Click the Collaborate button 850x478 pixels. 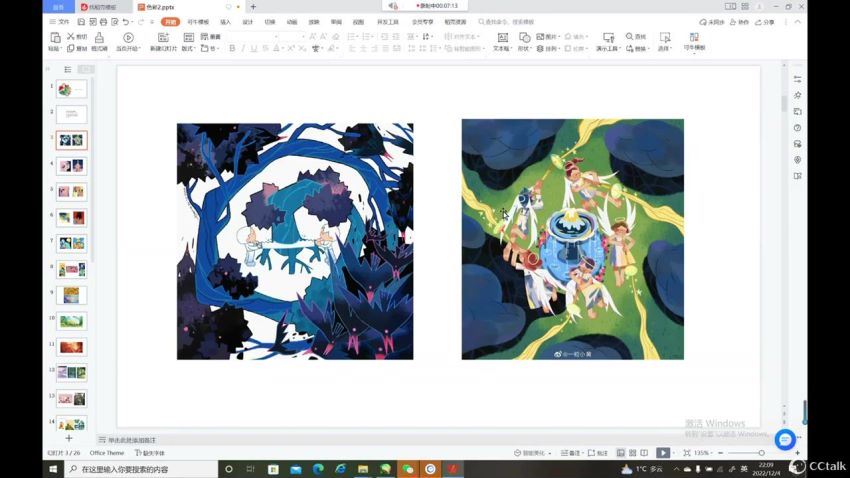[739, 22]
